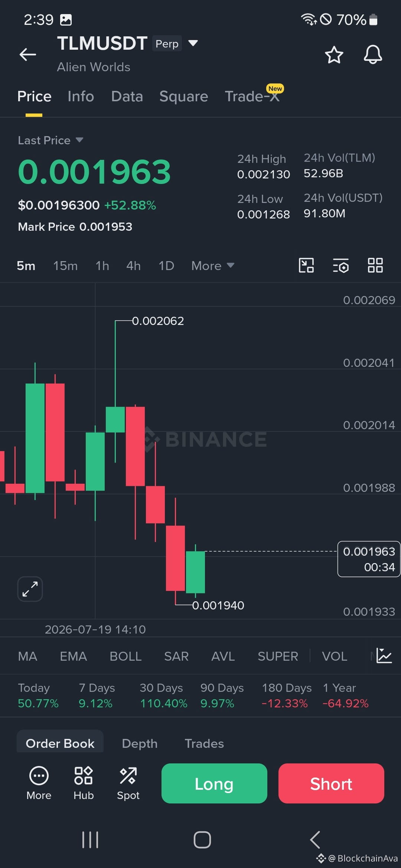
Task: Tap Android home button
Action: coord(202,840)
